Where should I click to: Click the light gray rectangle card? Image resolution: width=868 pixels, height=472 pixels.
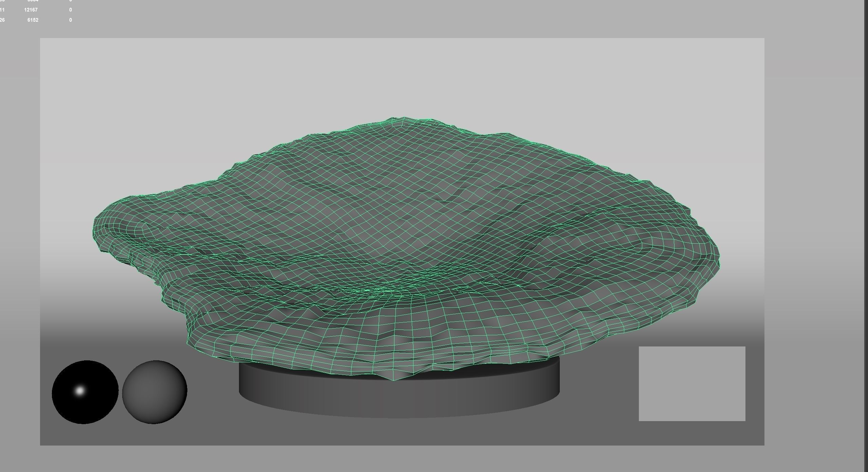point(692,383)
